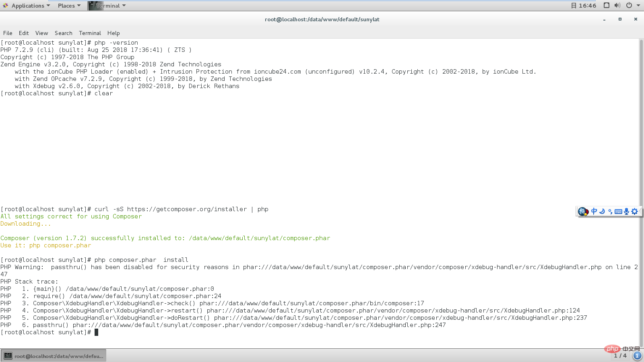
Task: Click the 'Downloading...' line
Action: coord(26,224)
